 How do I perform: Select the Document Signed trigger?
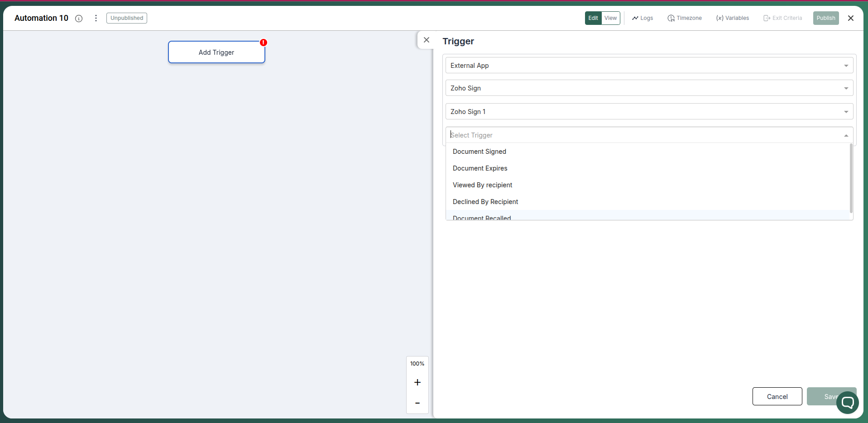coord(479,151)
